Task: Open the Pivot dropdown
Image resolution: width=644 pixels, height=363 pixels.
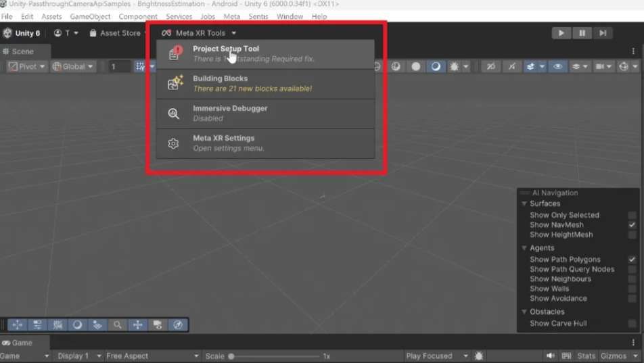Action: 27,66
